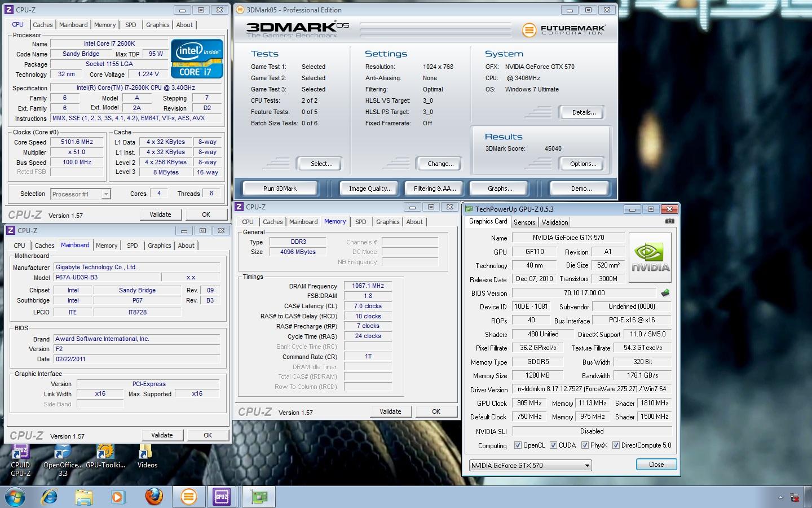Screen dimensions: 812x508
Task: Click the 3DMark Score value 45040
Action: coord(553,148)
